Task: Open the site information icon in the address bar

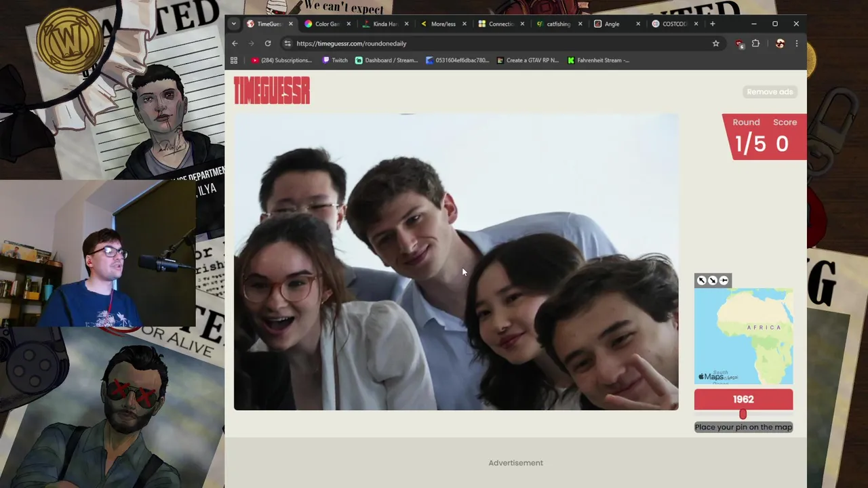Action: [288, 43]
